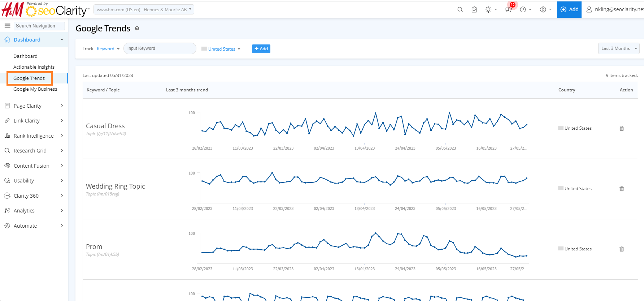Click the help question mark icon in header
The image size is (644, 301).
point(523,10)
